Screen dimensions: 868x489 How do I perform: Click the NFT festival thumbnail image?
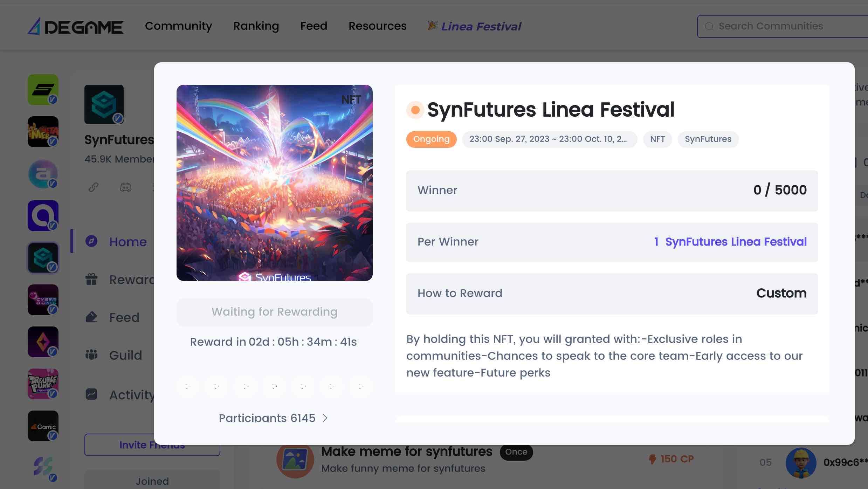coord(274,182)
